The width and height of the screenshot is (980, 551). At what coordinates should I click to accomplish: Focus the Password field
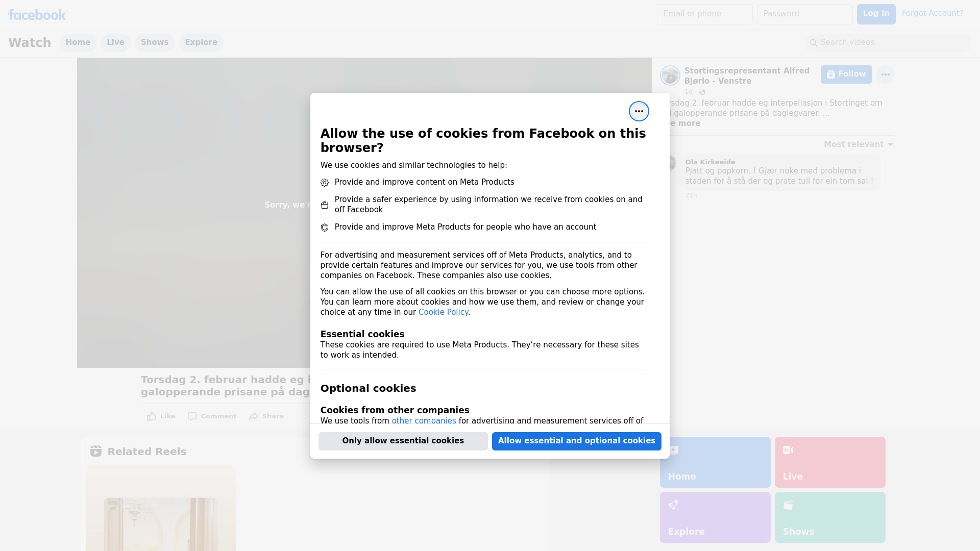804,14
